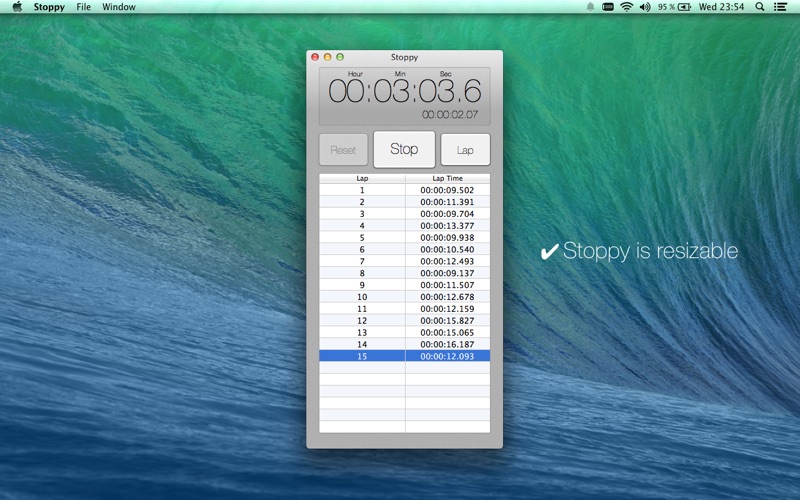
Task: Open the File menu
Action: point(84,7)
